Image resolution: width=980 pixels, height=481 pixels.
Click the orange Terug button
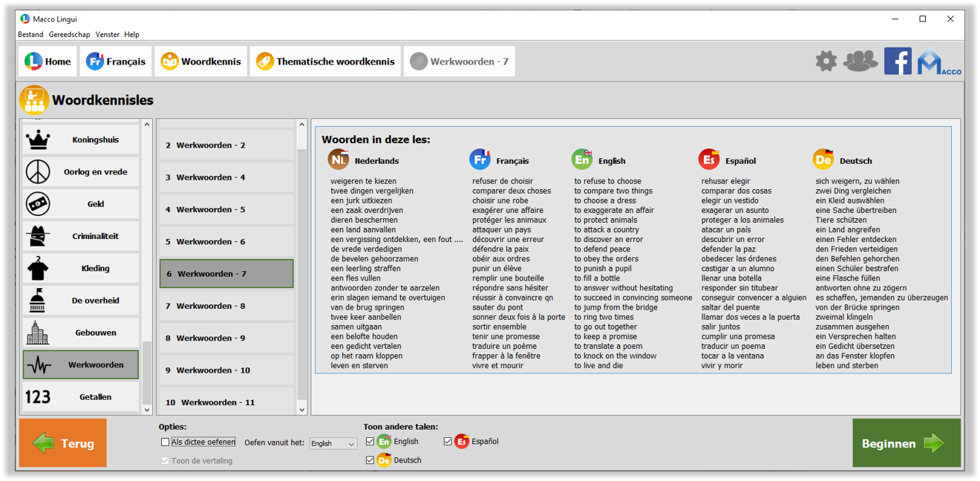(x=63, y=443)
